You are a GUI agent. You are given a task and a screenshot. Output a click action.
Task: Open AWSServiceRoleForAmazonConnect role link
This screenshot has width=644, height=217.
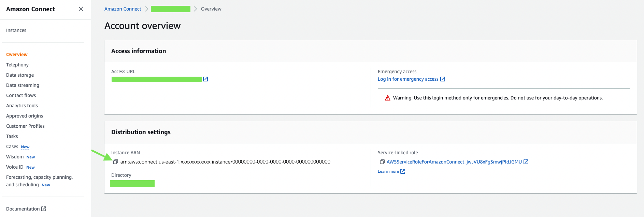coord(454,162)
